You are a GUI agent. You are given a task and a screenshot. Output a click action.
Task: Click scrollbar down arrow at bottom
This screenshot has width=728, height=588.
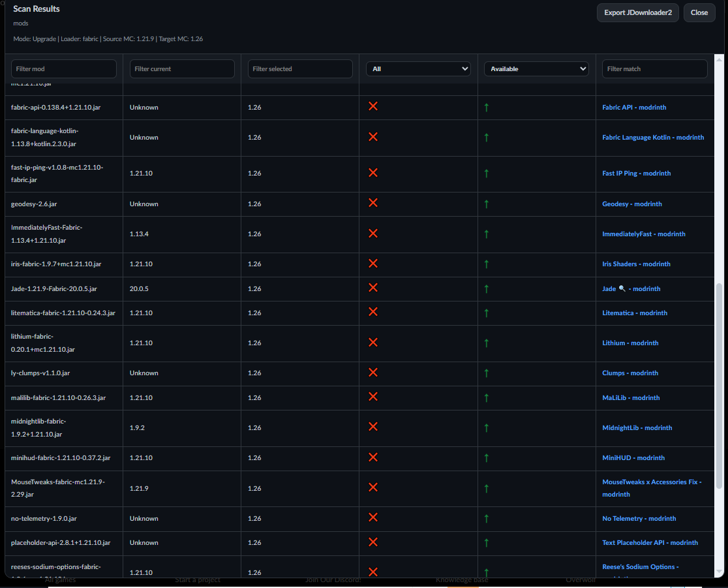(719, 572)
